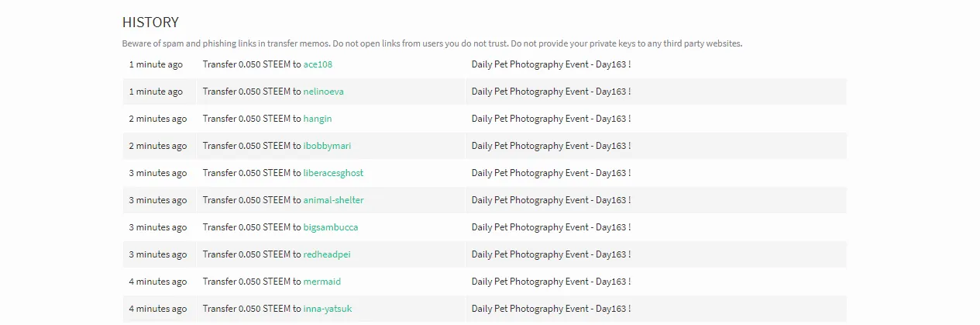Select the memo text in the nelinoeva row
The width and height of the screenshot is (980, 325).
(x=551, y=92)
